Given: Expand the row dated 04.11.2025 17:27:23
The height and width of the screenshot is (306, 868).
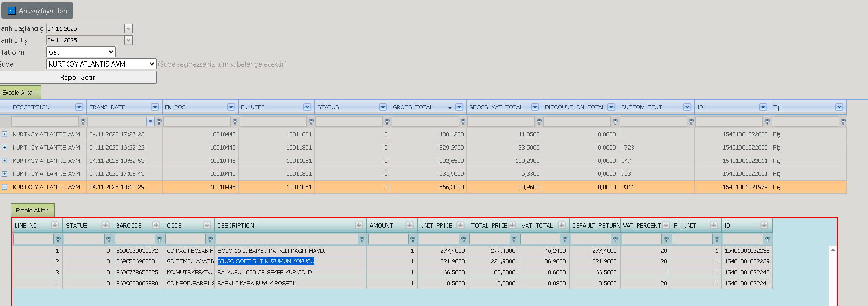Looking at the screenshot, I should click(5, 134).
